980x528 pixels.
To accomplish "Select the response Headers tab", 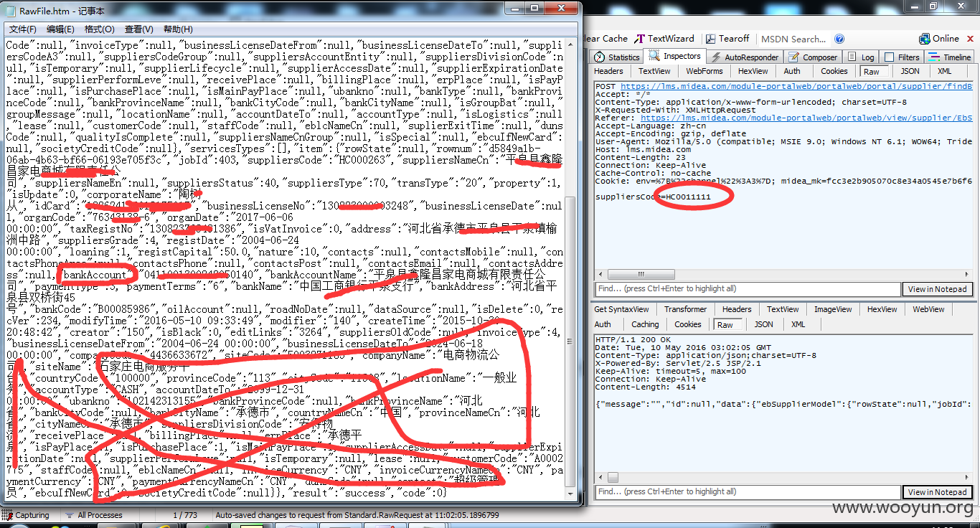I will tap(737, 309).
